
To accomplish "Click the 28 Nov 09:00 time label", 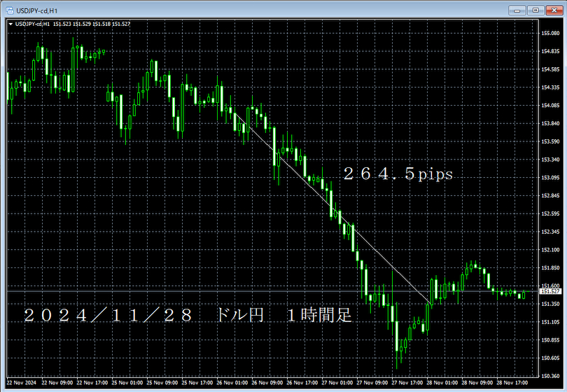I will [477, 383].
